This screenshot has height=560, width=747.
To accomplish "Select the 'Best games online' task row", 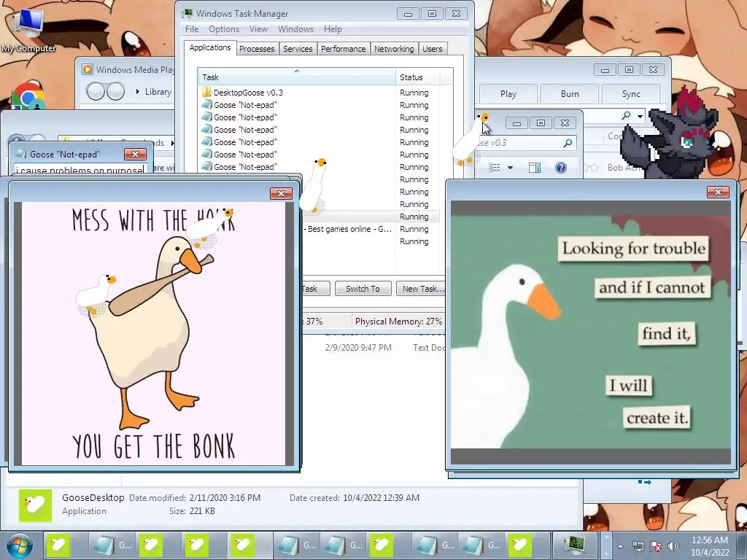I will [370, 229].
